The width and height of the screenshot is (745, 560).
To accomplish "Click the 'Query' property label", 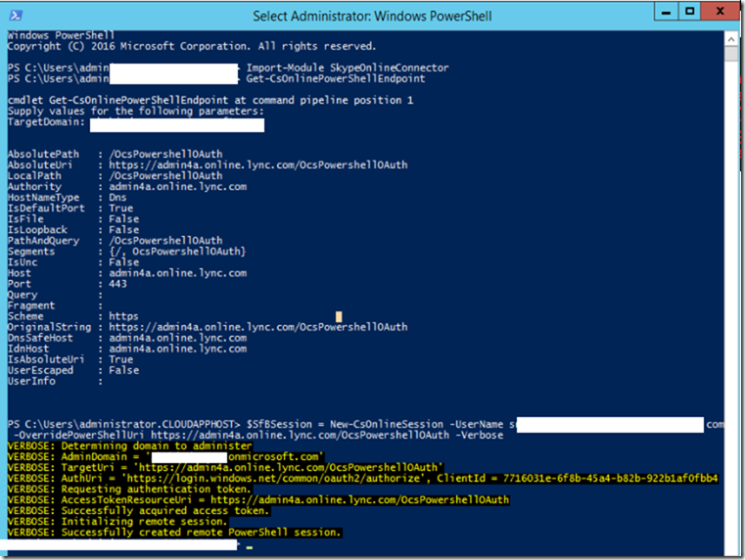I will point(23,295).
